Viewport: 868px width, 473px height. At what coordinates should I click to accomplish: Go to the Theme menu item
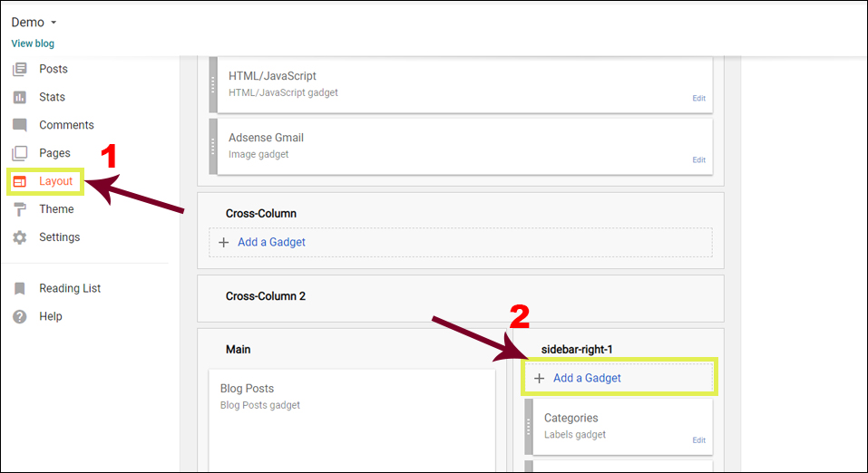(x=56, y=209)
